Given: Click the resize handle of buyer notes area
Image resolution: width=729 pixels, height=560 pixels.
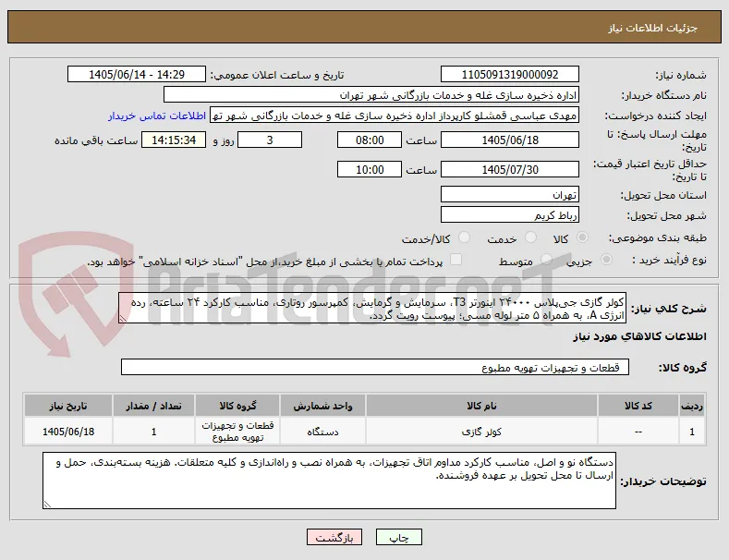Looking at the screenshot, I should pos(47,505).
